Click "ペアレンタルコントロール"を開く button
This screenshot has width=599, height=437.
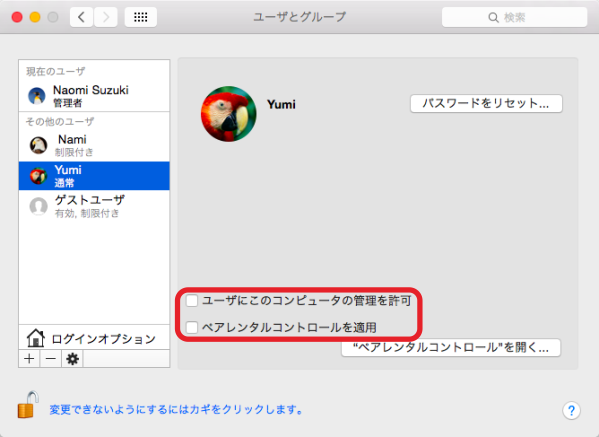451,348
